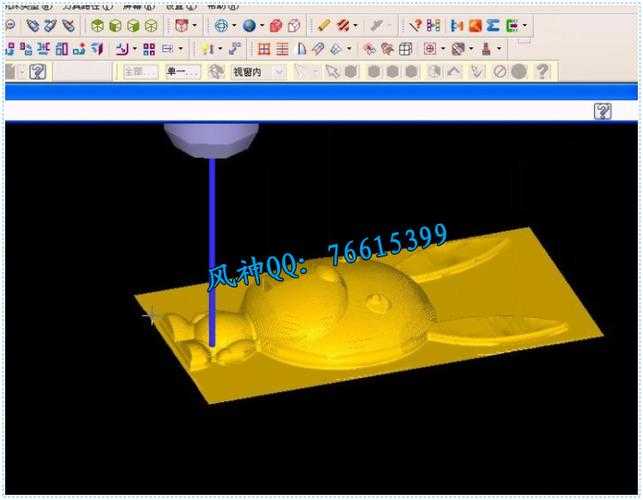
Task: Click the red planes cube icon
Action: pyautogui.click(x=181, y=26)
